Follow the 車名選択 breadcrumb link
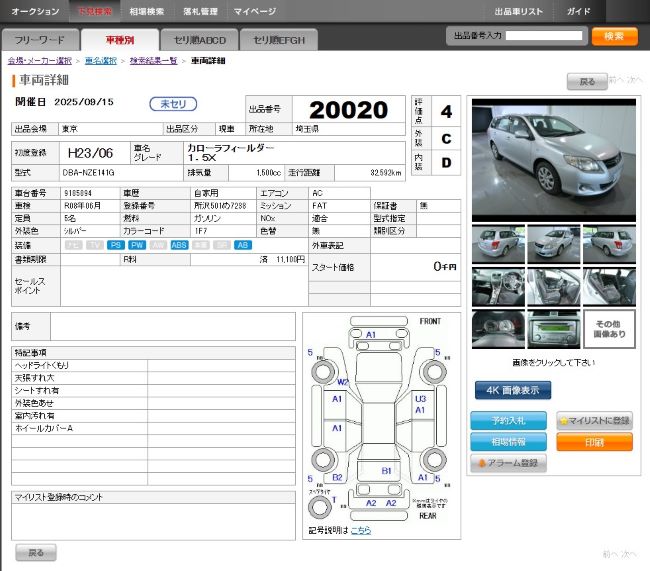 coord(101,61)
